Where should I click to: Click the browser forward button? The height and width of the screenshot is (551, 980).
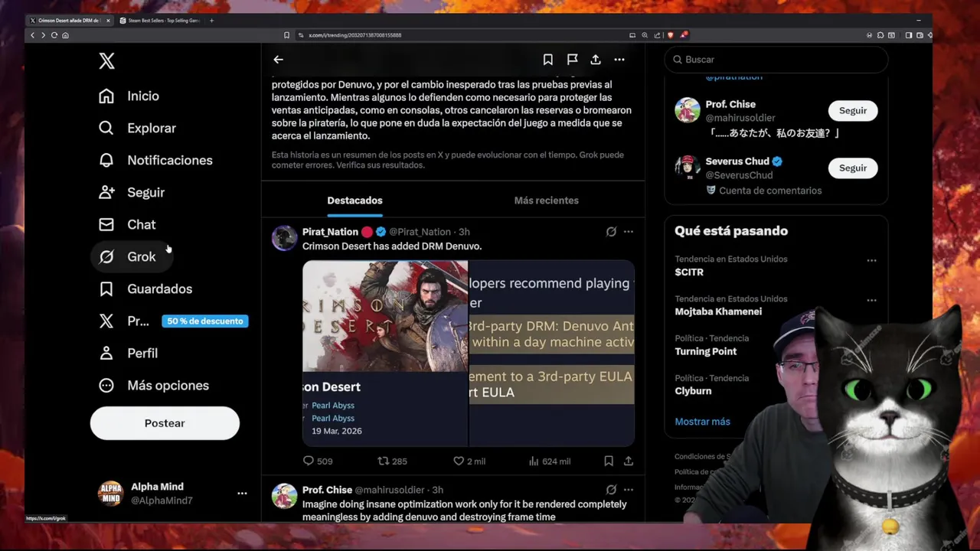pyautogui.click(x=43, y=35)
